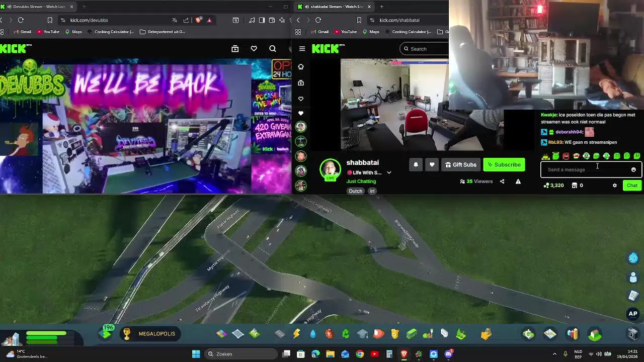Open the Garbage recycling tool

tap(346, 334)
